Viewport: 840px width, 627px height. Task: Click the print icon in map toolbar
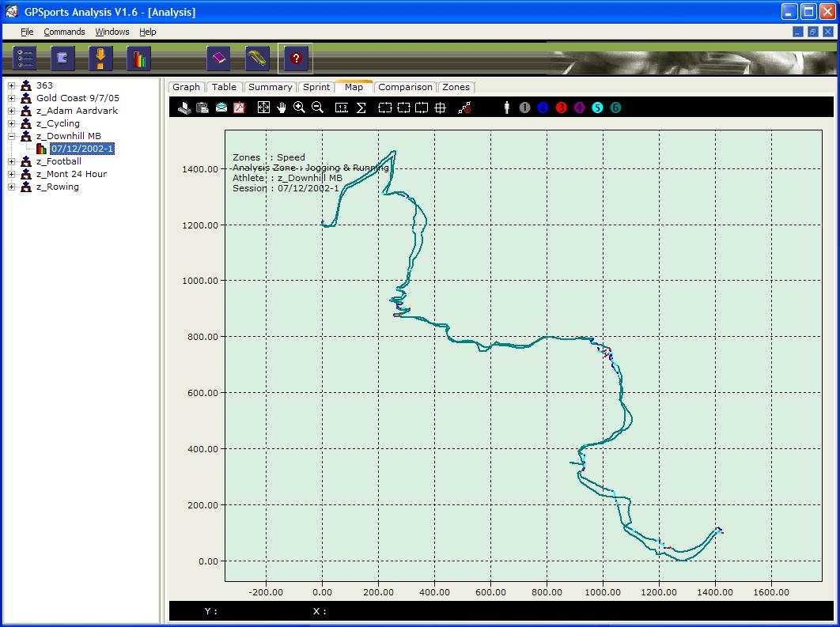pyautogui.click(x=184, y=108)
